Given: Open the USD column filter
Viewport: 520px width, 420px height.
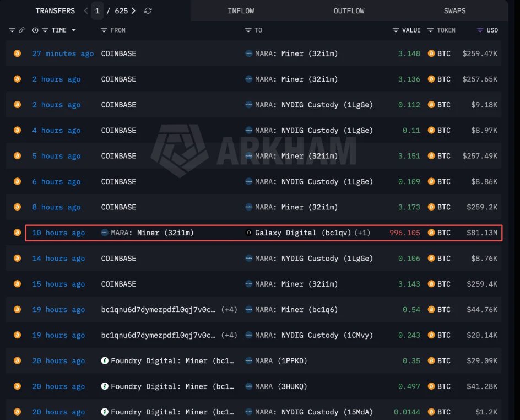Looking at the screenshot, I should point(480,30).
